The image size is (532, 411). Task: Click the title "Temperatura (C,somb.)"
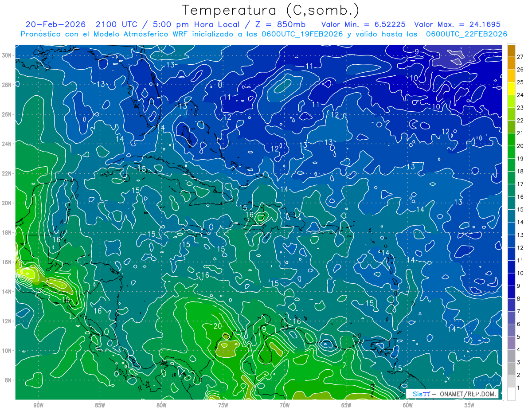pos(271,10)
